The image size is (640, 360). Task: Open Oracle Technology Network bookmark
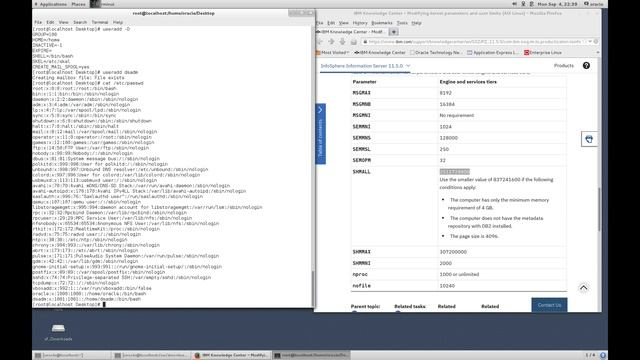[436, 53]
